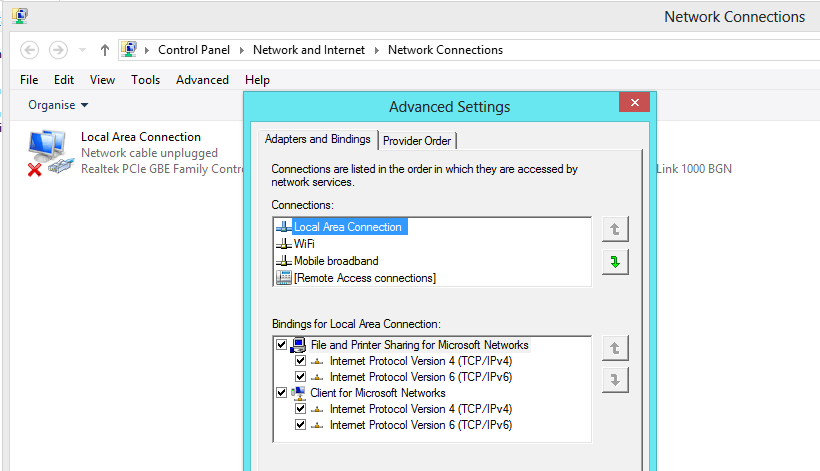820x471 pixels.
Task: Uncheck IPv6 under File and Printer Sharing
Action: click(300, 376)
